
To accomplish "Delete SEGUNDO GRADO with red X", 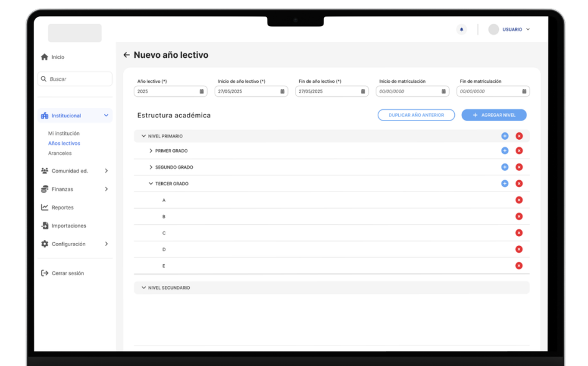I will click(x=519, y=167).
